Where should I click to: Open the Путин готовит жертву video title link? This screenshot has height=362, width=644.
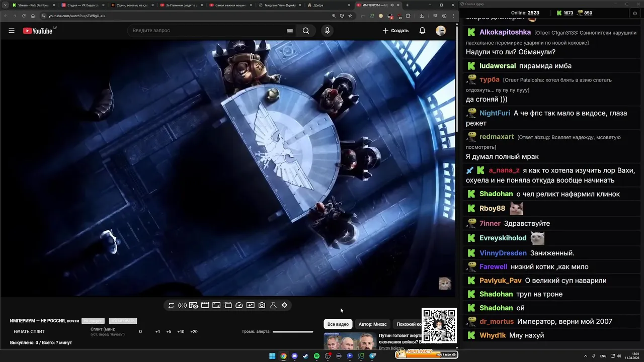pos(400,338)
